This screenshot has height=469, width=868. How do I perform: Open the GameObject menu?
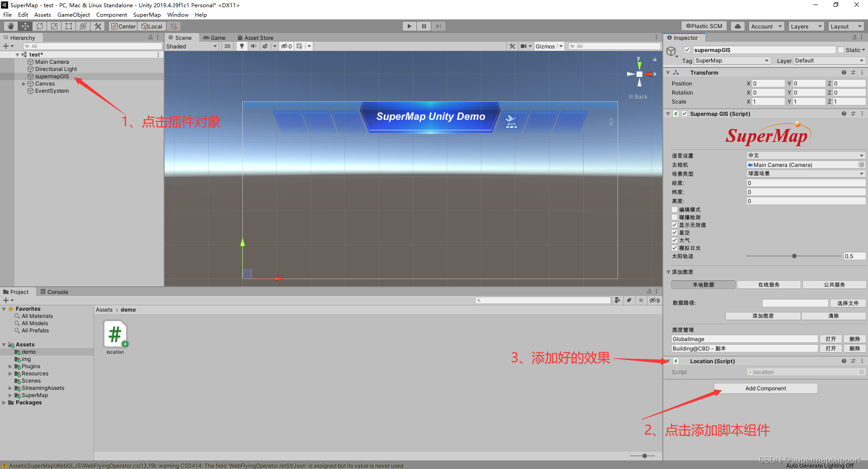click(x=74, y=15)
